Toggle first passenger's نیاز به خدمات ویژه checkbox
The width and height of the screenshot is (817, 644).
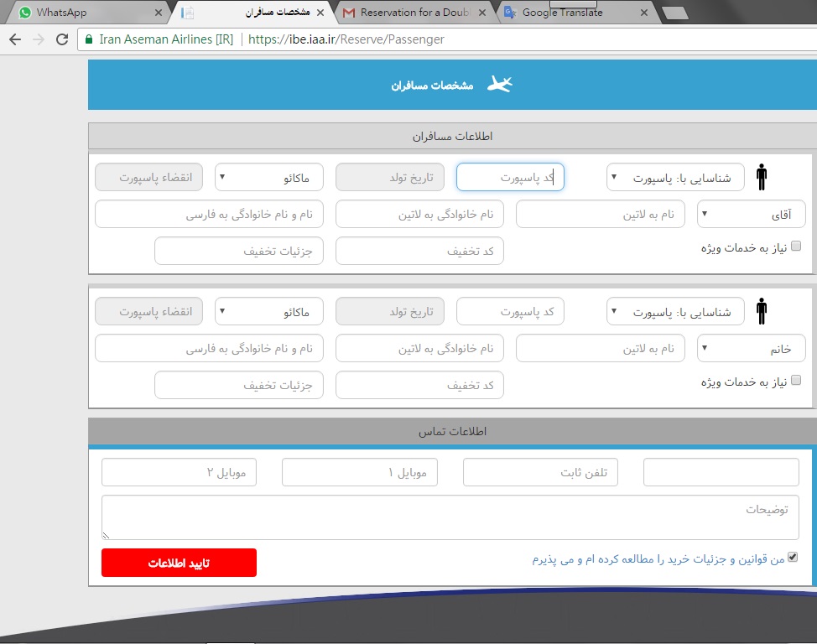796,246
